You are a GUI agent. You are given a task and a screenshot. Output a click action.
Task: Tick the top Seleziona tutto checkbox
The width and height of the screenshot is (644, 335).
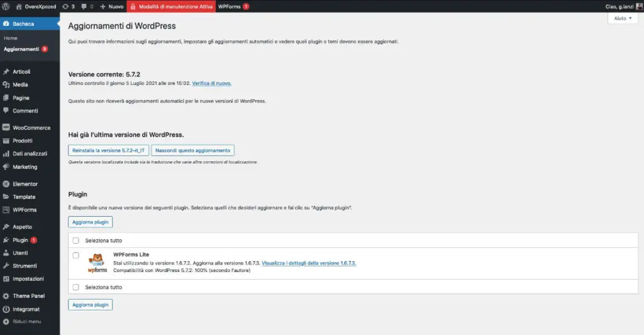click(75, 241)
